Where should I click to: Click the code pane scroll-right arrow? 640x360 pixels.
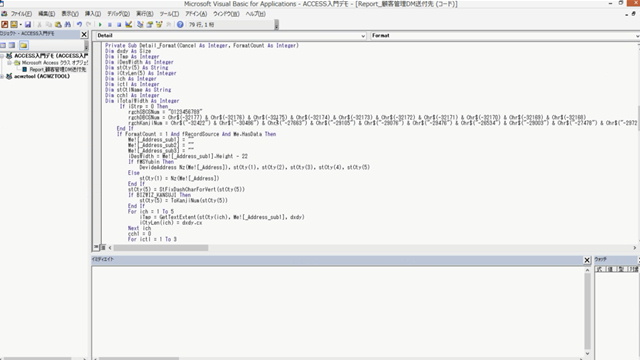(x=635, y=248)
